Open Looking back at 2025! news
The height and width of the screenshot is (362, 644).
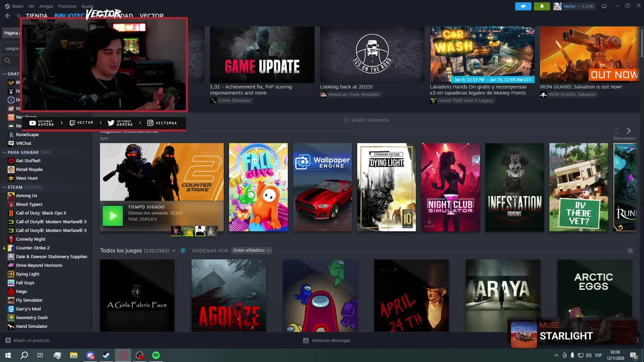pyautogui.click(x=346, y=87)
